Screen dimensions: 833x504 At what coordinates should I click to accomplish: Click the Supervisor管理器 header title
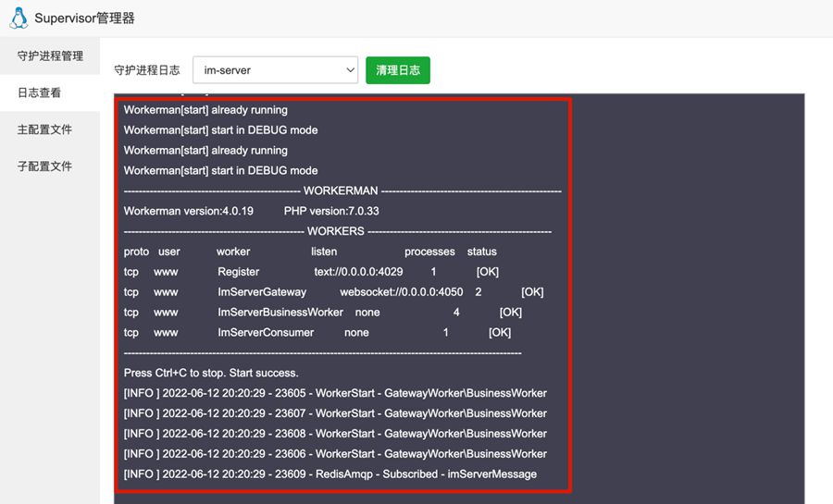coord(84,18)
